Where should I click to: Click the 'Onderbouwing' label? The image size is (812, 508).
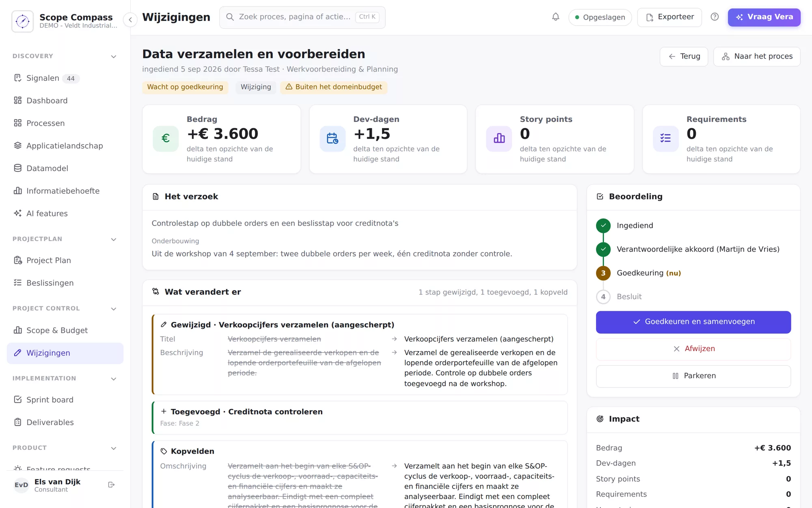point(175,241)
